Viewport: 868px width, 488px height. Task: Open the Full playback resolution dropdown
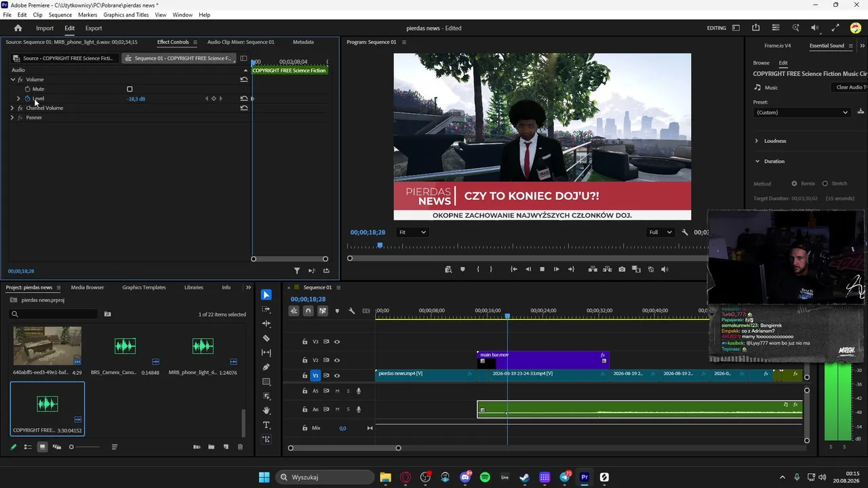[x=660, y=232]
